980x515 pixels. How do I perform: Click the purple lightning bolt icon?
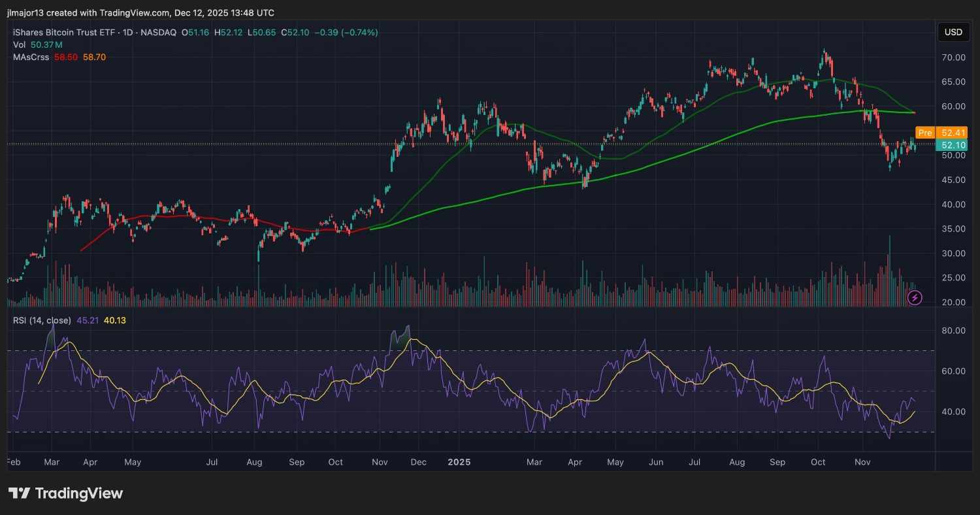tap(915, 298)
